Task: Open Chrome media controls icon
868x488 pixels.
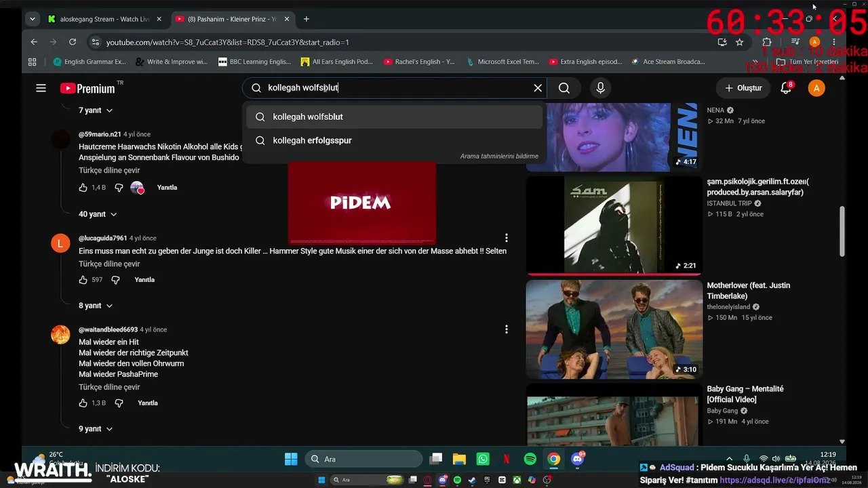Action: coord(795,42)
